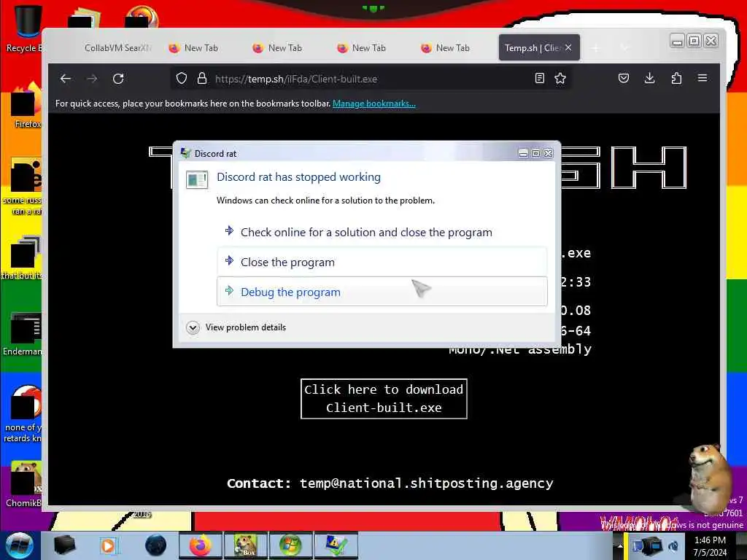Choose Close the program option
Viewport: 747px width, 560px height.
pos(382,262)
